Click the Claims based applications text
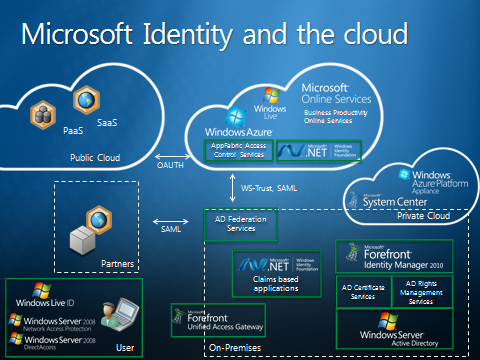 tap(276, 284)
